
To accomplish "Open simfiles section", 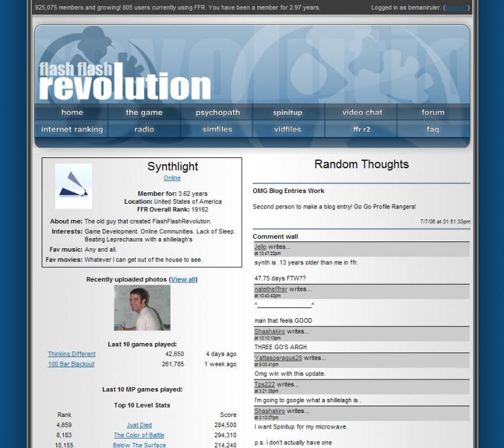I will pos(218,129).
